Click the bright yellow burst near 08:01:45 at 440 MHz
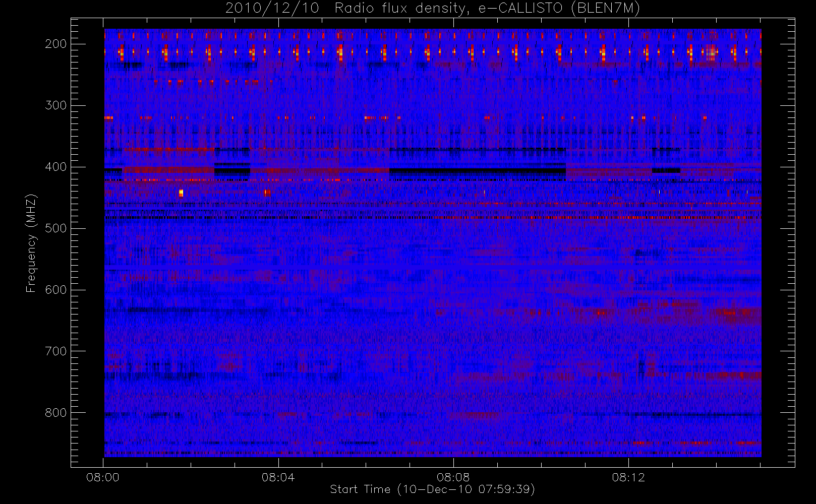This screenshot has width=816, height=504. (181, 193)
